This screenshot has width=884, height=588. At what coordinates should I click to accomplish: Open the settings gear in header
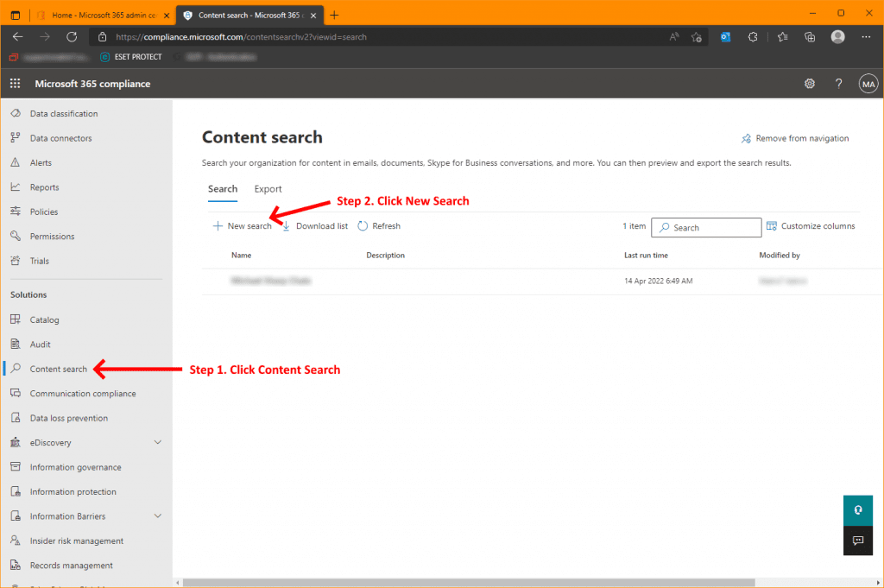click(x=810, y=84)
